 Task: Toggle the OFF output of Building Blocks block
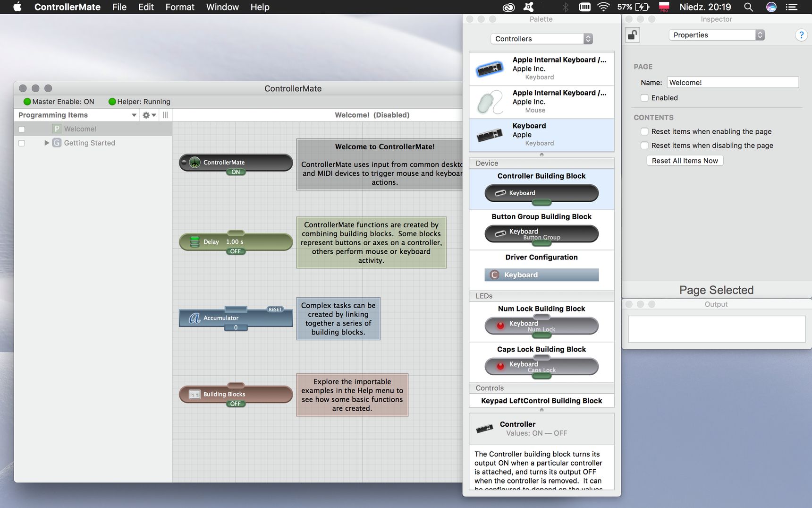[x=236, y=404]
